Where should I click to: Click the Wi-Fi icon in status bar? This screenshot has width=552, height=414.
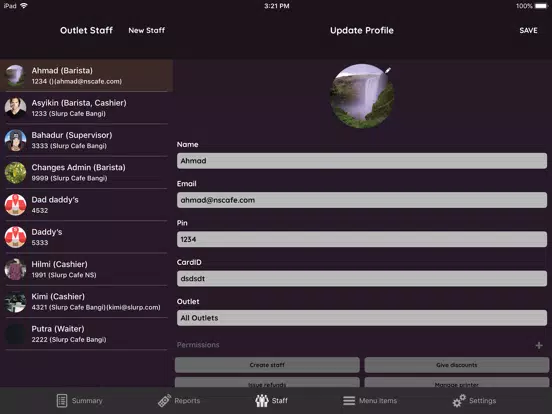(x=24, y=6)
